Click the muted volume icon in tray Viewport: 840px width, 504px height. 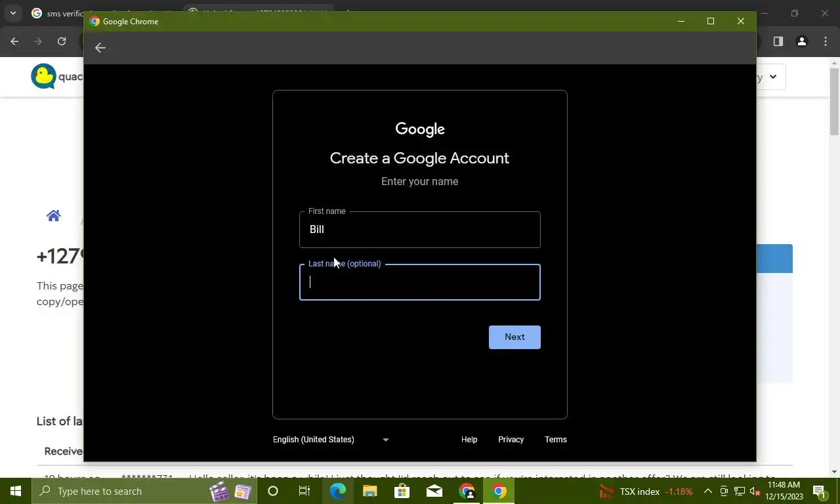click(x=755, y=492)
